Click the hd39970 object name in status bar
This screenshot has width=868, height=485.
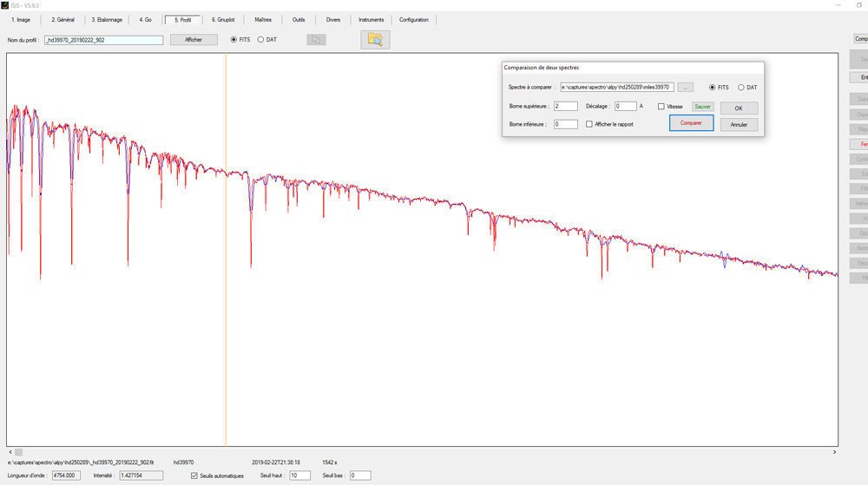[x=184, y=462]
